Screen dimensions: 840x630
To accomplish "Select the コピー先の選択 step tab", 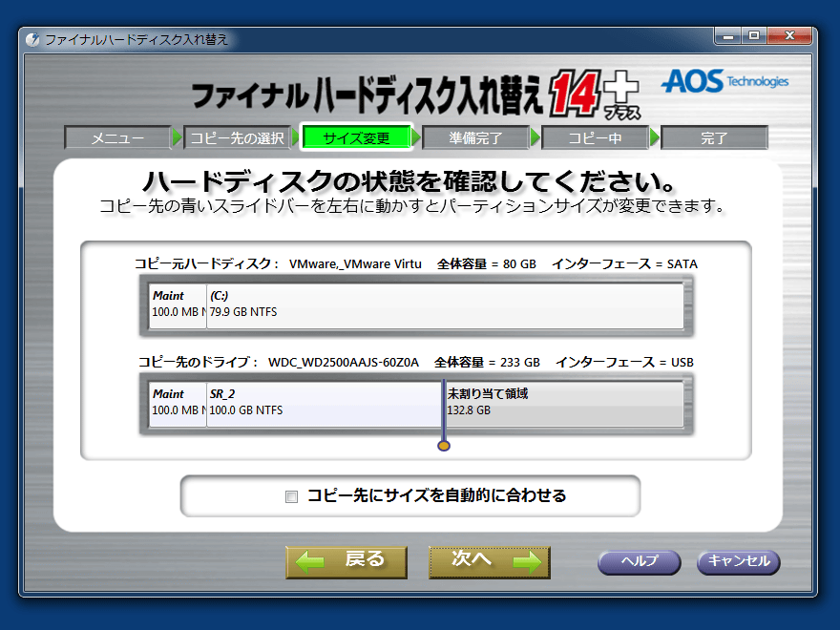I will pyautogui.click(x=238, y=138).
